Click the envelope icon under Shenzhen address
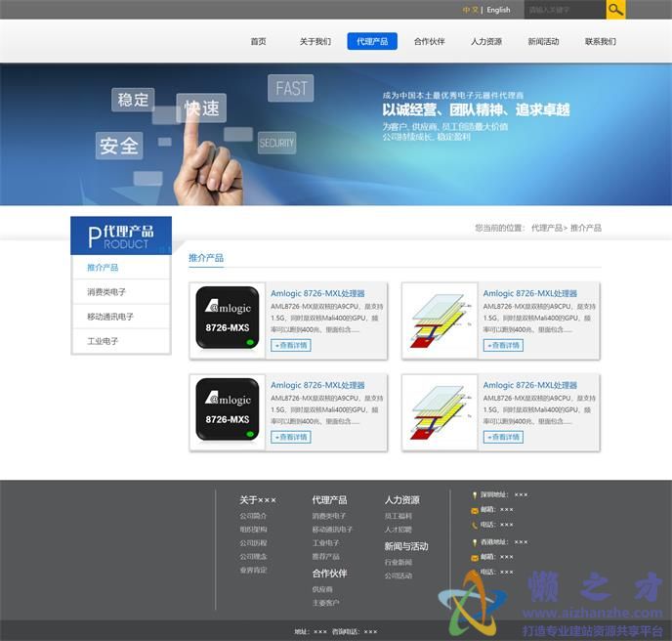The image size is (672, 641). [x=475, y=510]
